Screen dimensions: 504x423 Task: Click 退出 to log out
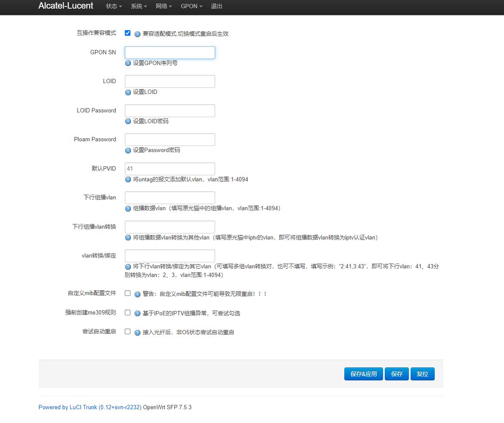click(216, 6)
